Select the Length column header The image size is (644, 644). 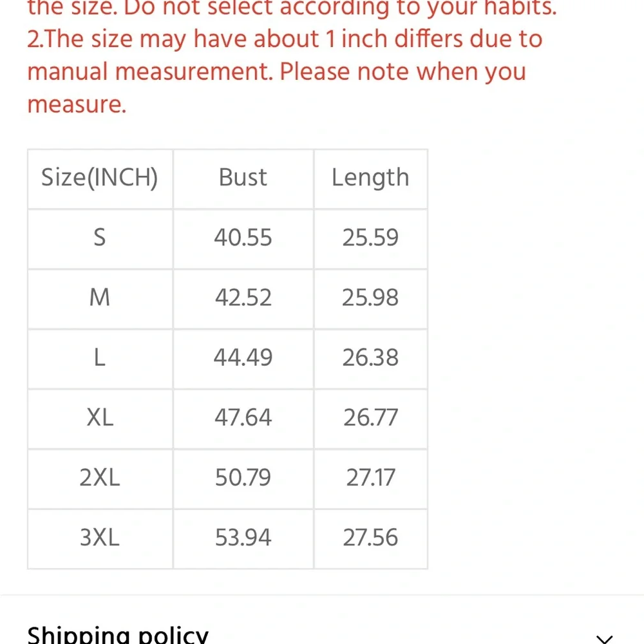tap(370, 178)
